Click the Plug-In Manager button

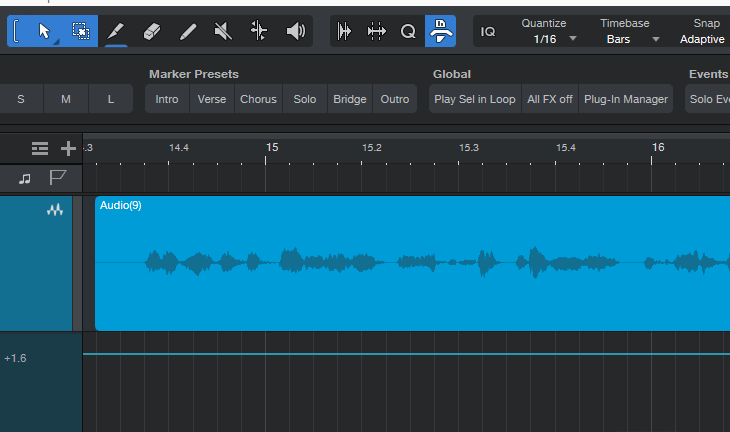[626, 99]
